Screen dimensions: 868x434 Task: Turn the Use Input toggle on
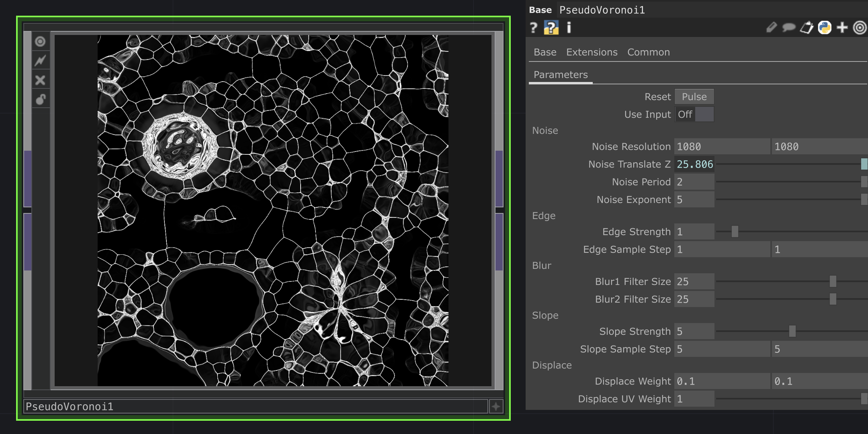click(704, 114)
